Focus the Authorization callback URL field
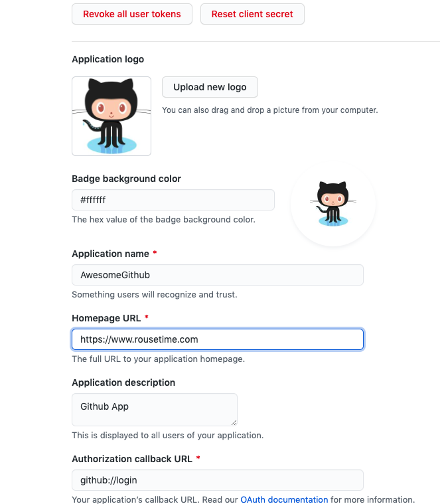Viewport: 440px width, 504px height. [217, 479]
